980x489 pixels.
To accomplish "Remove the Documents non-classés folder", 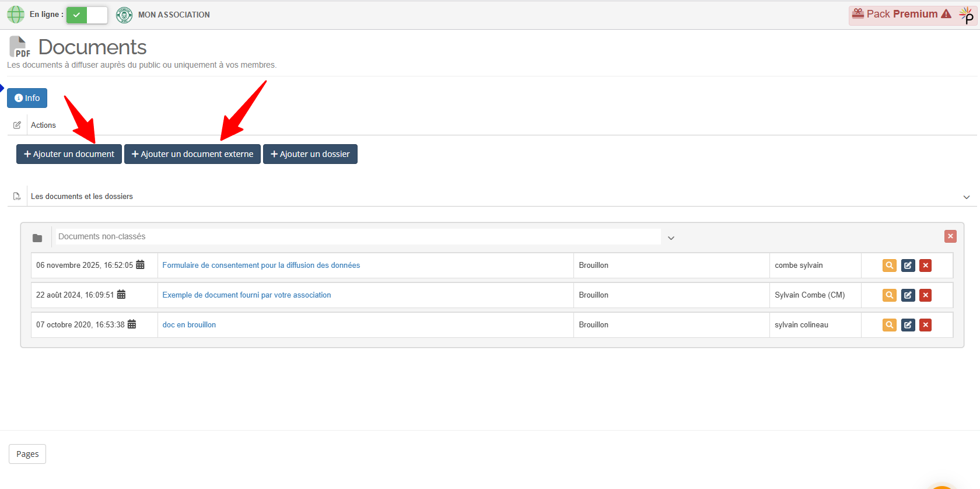I will (950, 236).
